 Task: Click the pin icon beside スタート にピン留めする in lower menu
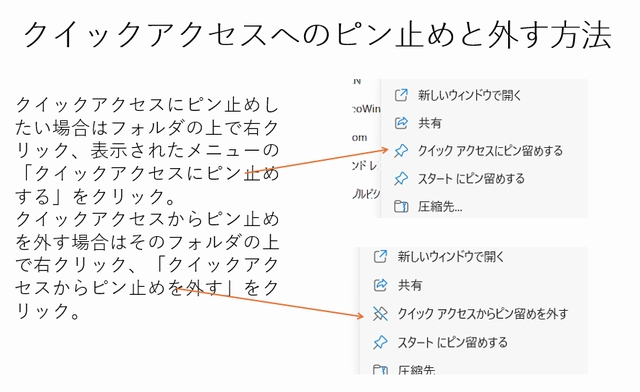click(380, 342)
